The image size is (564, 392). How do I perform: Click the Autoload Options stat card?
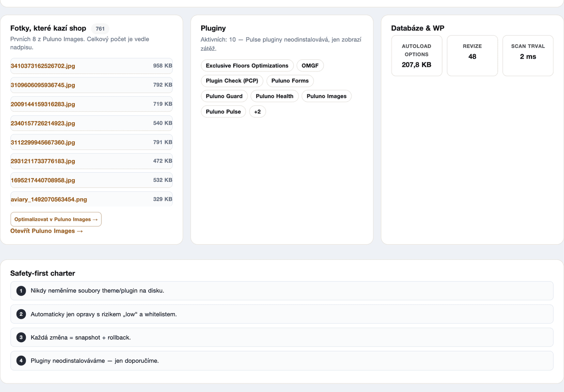click(x=417, y=55)
